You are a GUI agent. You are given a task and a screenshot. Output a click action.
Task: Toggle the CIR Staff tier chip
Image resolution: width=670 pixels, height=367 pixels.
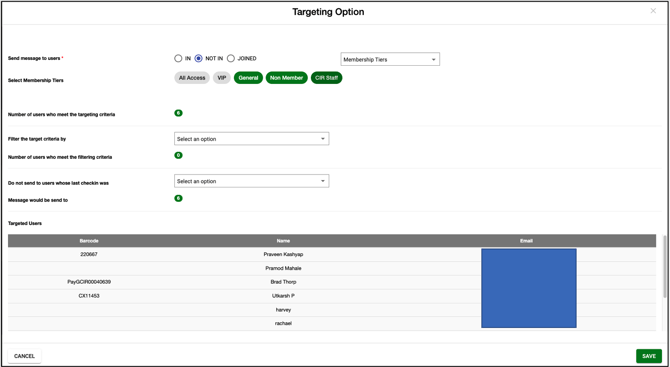point(326,78)
